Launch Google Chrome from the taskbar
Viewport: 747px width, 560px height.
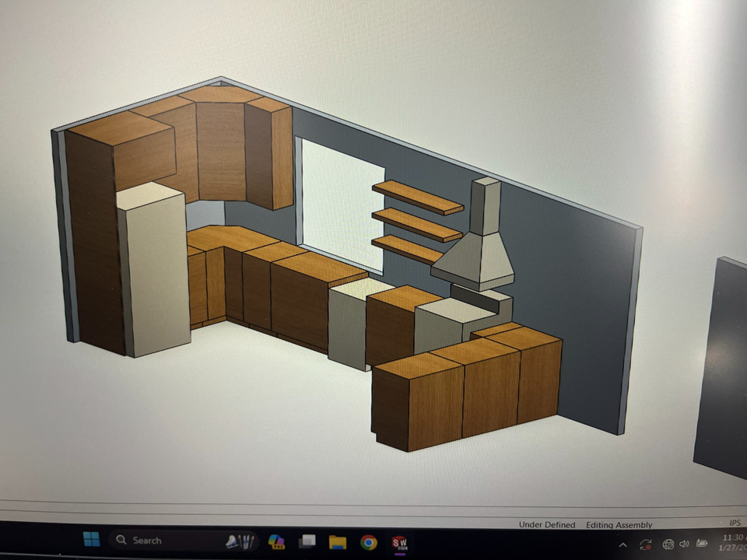click(368, 542)
